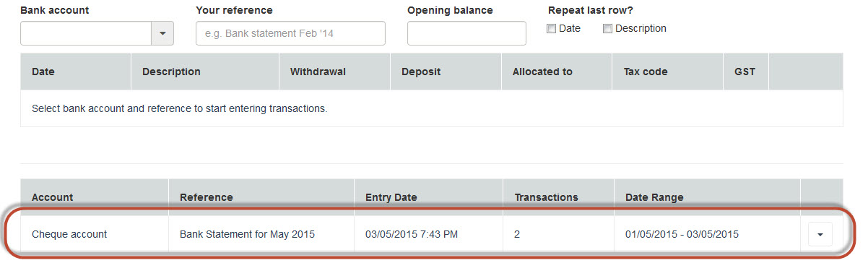Click the Tax code column header
The image size is (868, 263).
pos(646,72)
